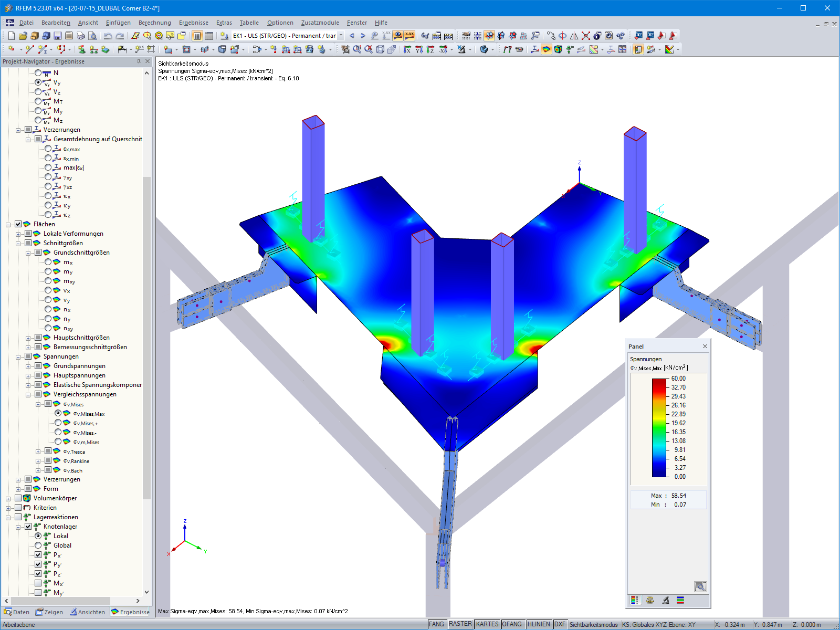Click the New file icon
This screenshot has height=630, width=840.
[12, 36]
